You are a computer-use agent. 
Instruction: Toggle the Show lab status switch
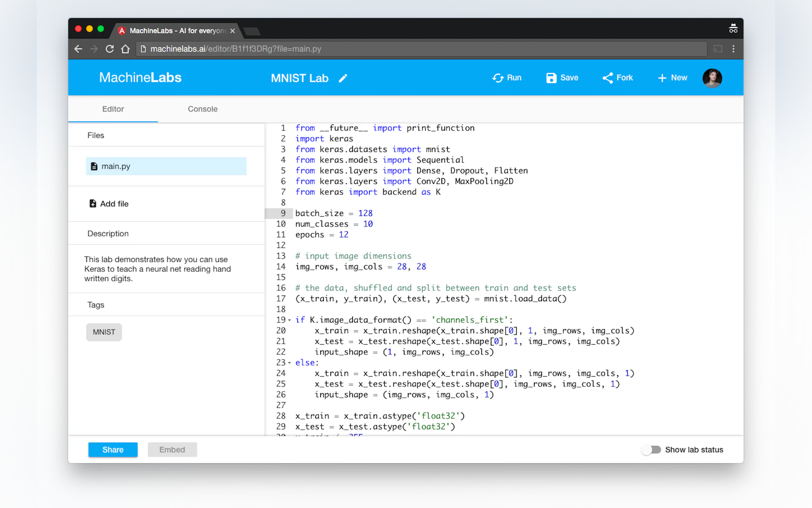click(x=651, y=449)
